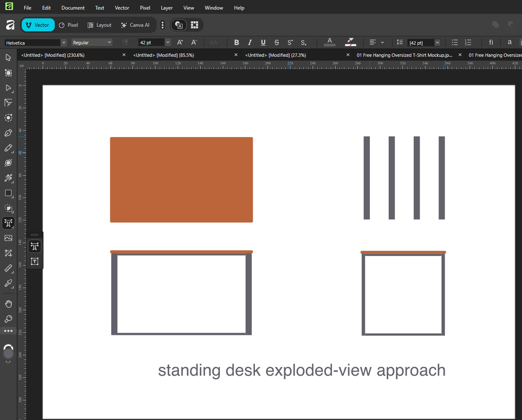Image resolution: width=522 pixels, height=420 pixels.
Task: Switch to the T-Shirt Mockup document tab
Action: coord(403,55)
